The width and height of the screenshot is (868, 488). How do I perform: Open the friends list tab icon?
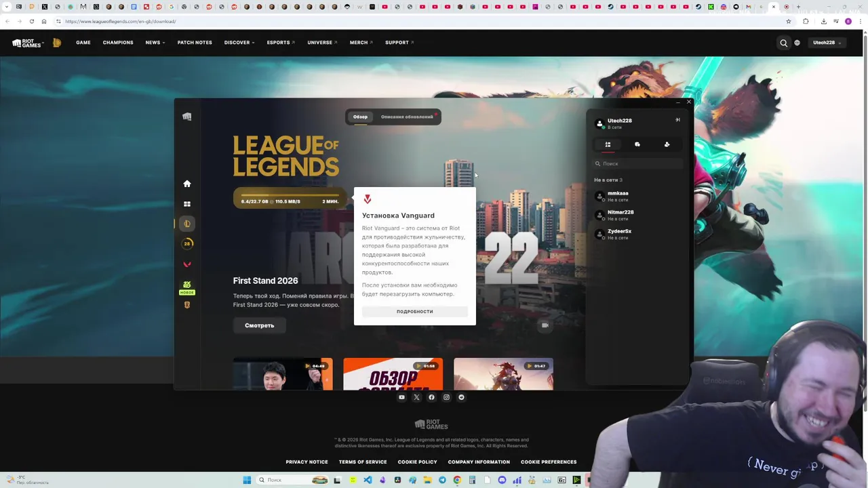coord(608,144)
